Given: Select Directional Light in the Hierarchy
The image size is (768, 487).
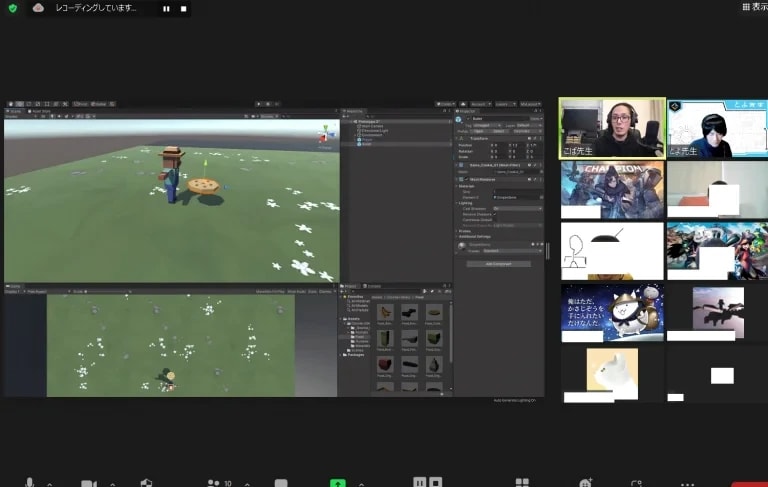Looking at the screenshot, I should point(374,130).
